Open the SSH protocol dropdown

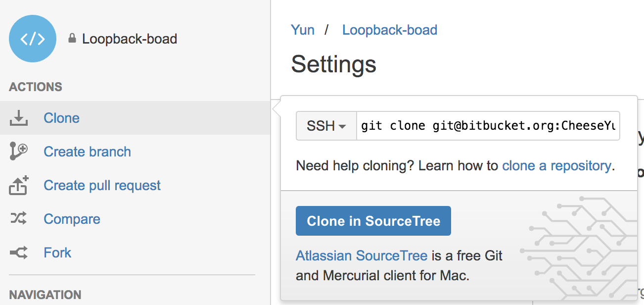click(326, 126)
